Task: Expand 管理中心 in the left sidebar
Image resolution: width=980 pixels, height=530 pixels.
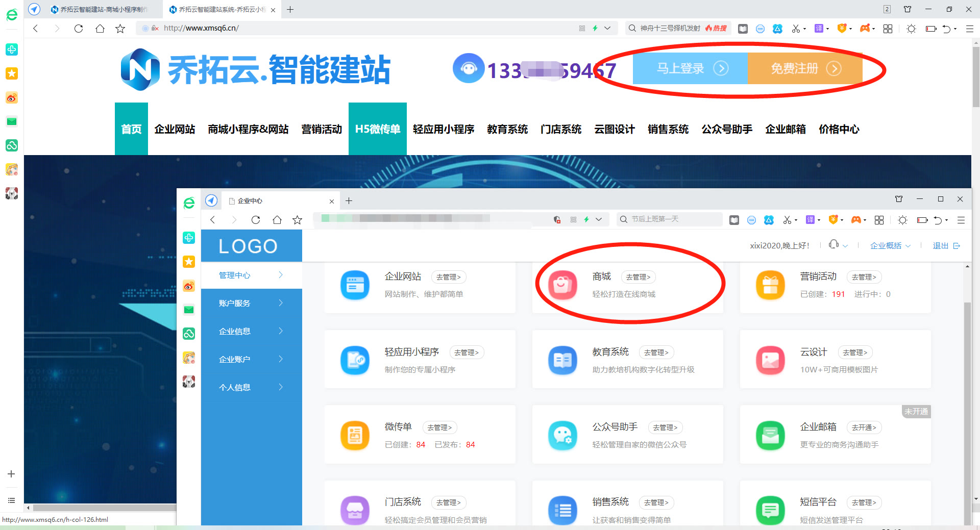Action: click(x=251, y=275)
